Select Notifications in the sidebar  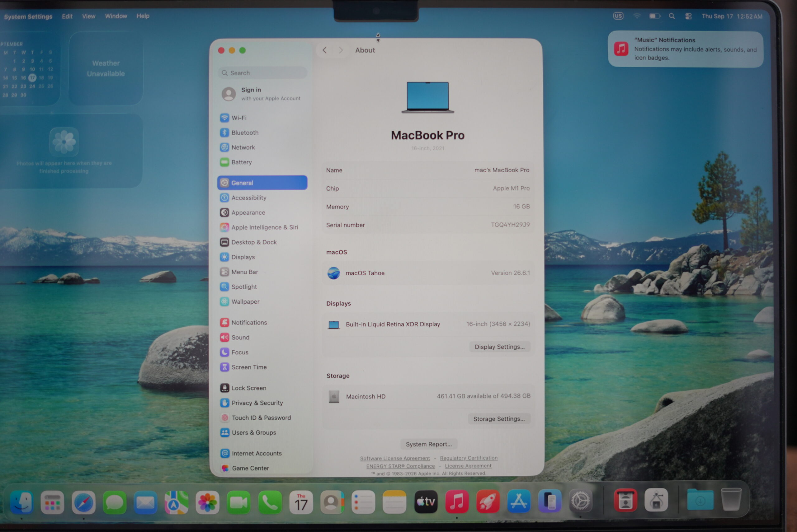click(262, 323)
